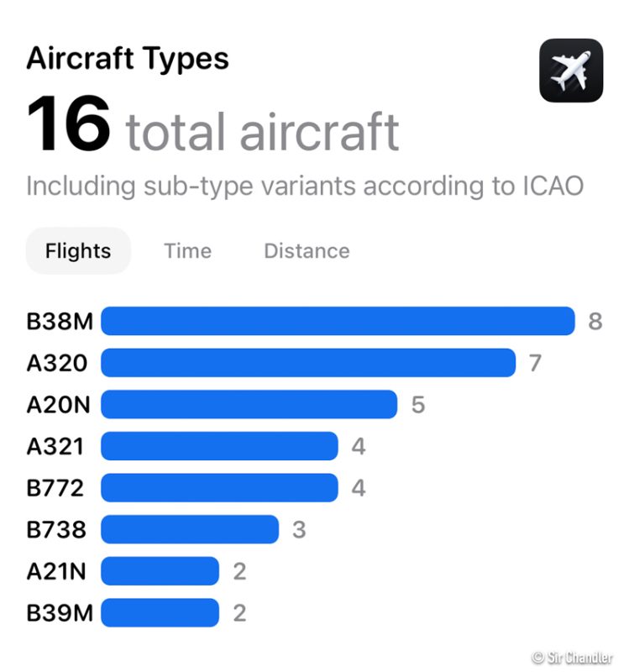Switch to the Distance tab
The width and height of the screenshot is (629, 672).
pyautogui.click(x=307, y=251)
